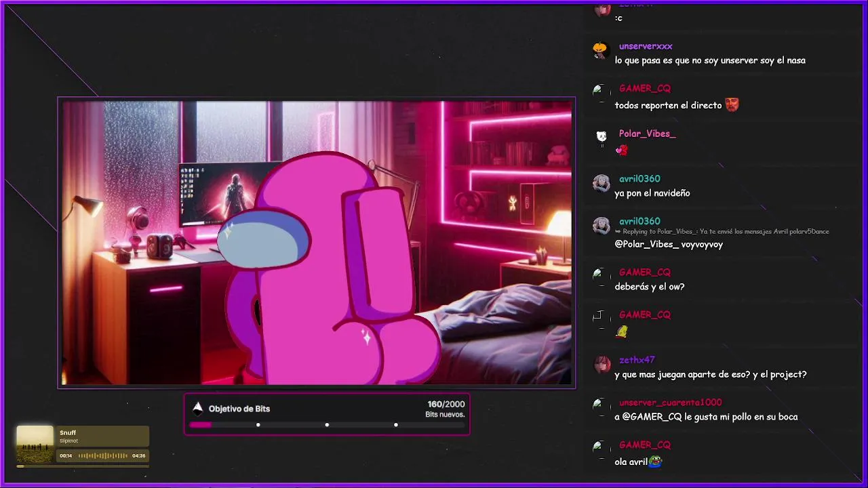Viewport: 868px width, 488px height.
Task: Click avril0360's avatar beside the voyvoyvoy reply
Action: tap(601, 225)
